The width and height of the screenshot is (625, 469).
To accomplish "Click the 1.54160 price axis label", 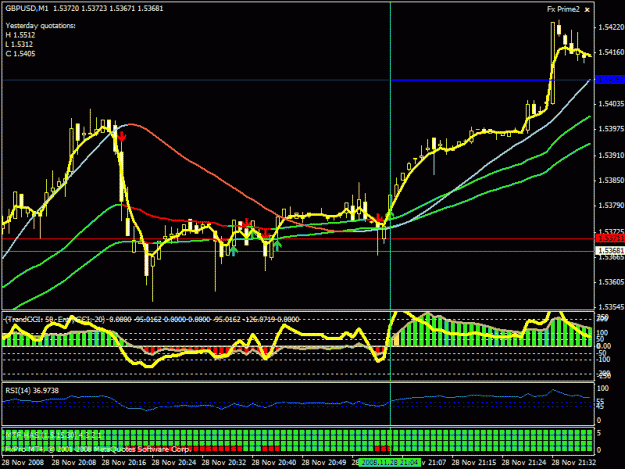I will [x=611, y=52].
